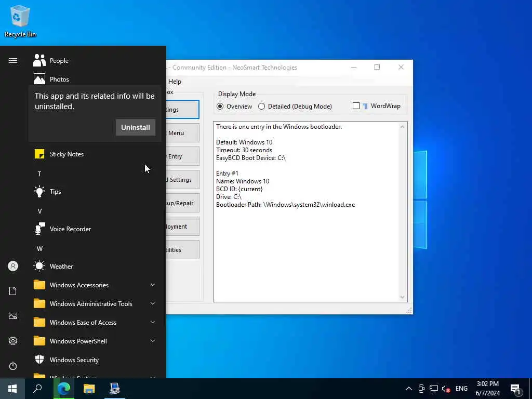Image resolution: width=532 pixels, height=399 pixels.
Task: Select the Overview display mode
Action: [x=220, y=106]
